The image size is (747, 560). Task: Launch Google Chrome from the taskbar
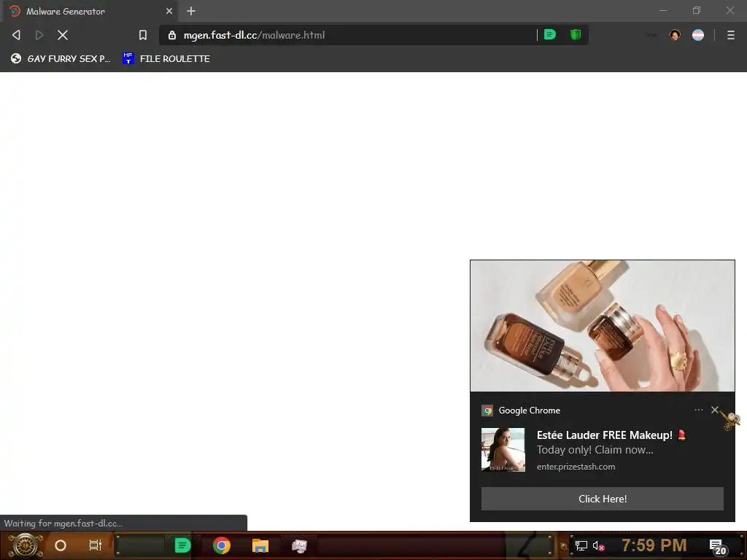tap(222, 545)
